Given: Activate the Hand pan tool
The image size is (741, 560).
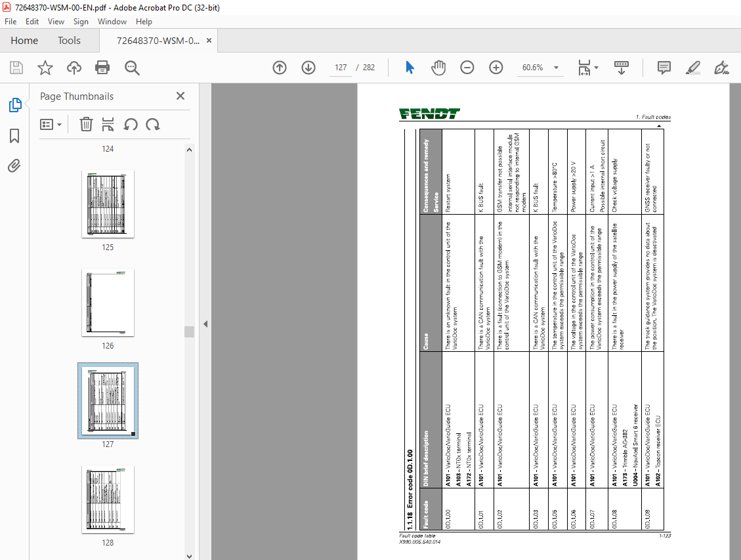Looking at the screenshot, I should pyautogui.click(x=438, y=68).
